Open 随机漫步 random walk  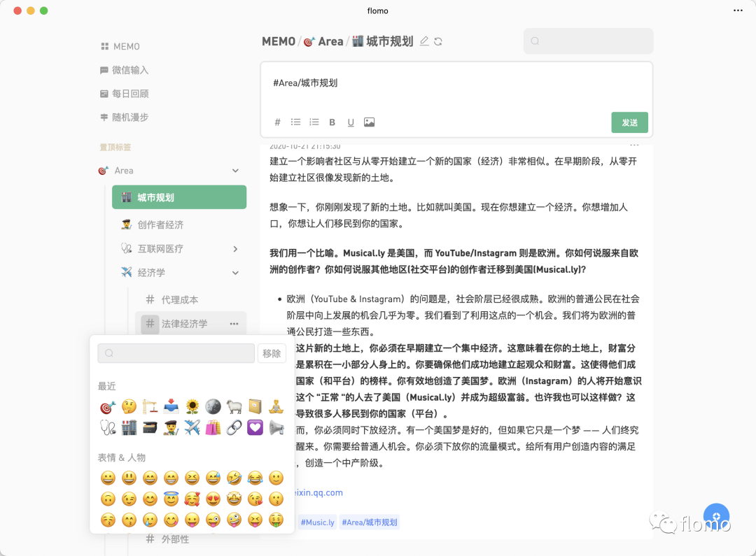click(x=124, y=117)
